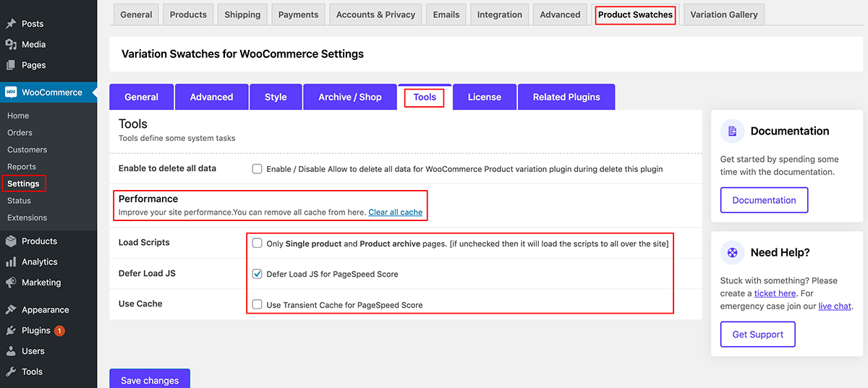Viewport: 868px width, 388px height.
Task: Click the Pages icon in sidebar
Action: pyautogui.click(x=11, y=65)
